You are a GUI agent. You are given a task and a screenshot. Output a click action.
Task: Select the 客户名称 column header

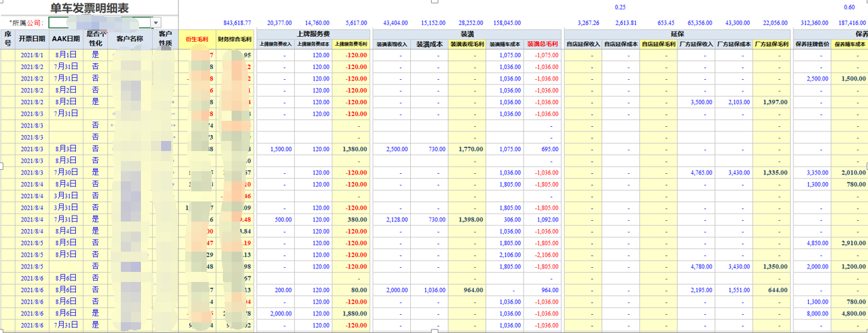[130, 39]
